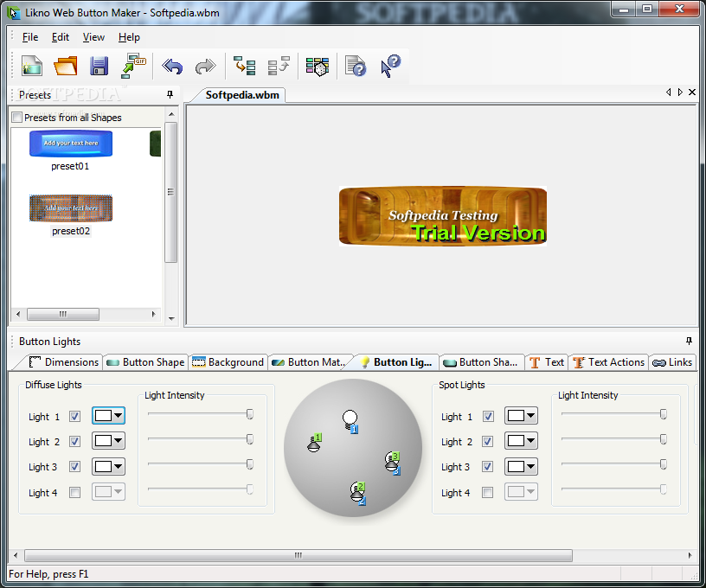Viewport: 706px width, 588px height.
Task: Switch to the Text Actions tab
Action: point(609,362)
